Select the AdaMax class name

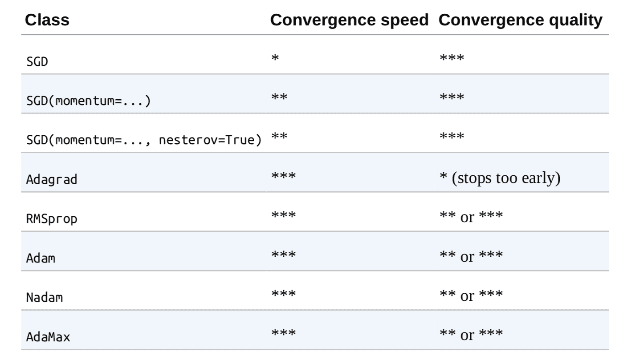coord(48,336)
